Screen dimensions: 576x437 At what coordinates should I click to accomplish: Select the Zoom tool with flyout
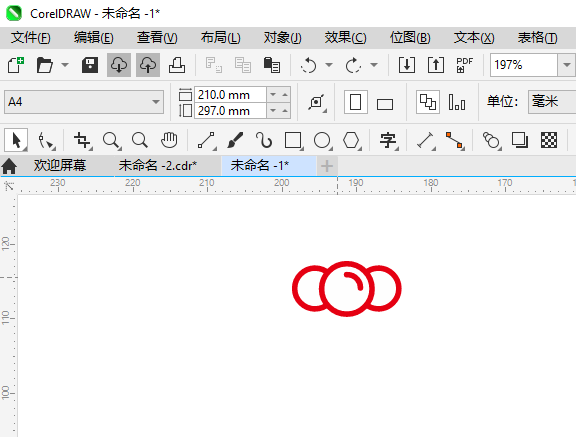coord(111,140)
